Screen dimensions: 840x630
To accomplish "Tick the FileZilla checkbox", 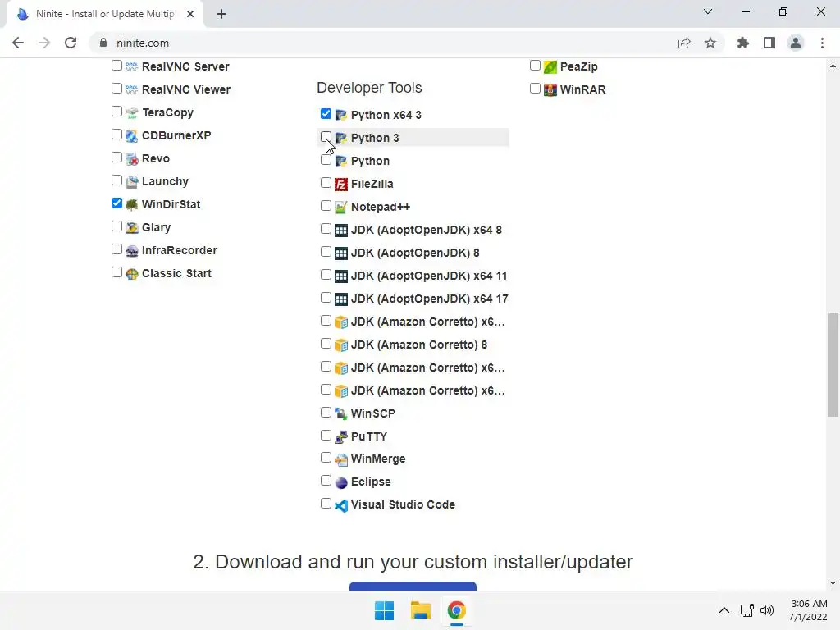I will coord(326,183).
